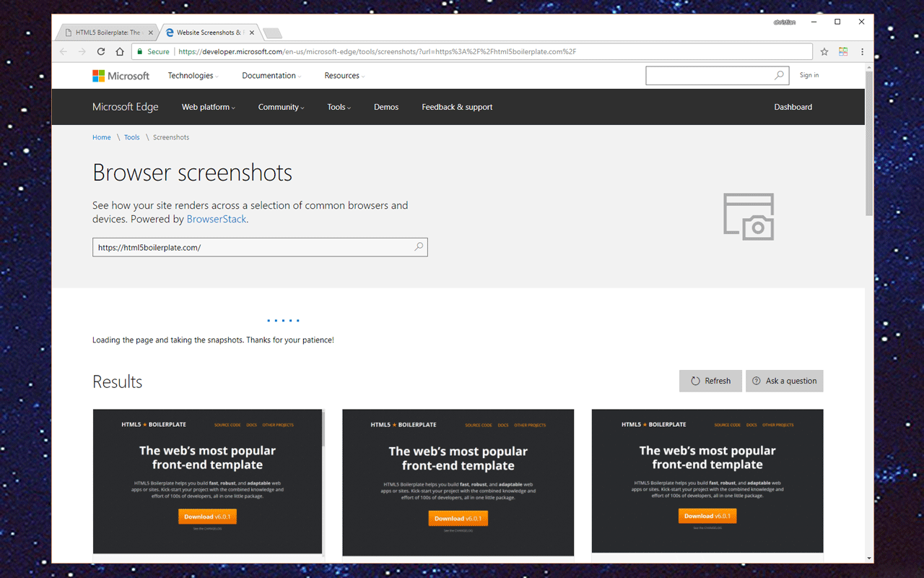Click the Secure padlock in the address bar

139,51
